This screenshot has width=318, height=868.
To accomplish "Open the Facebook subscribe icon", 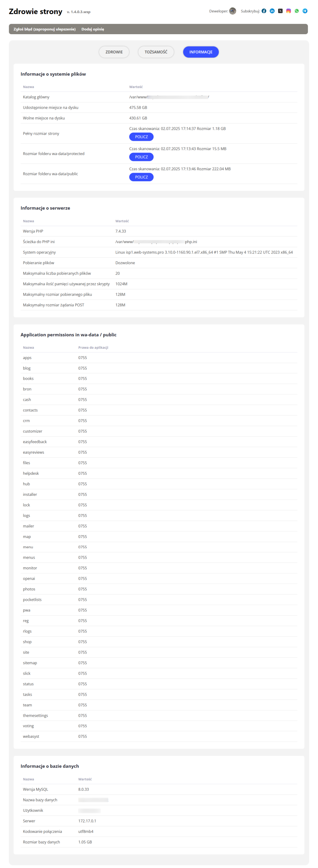I will point(264,11).
